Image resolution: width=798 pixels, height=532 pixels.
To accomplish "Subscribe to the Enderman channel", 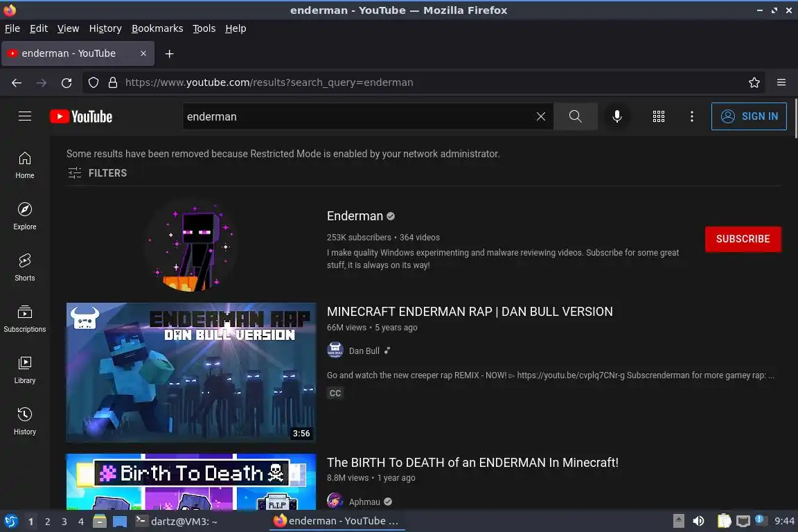I will click(743, 239).
